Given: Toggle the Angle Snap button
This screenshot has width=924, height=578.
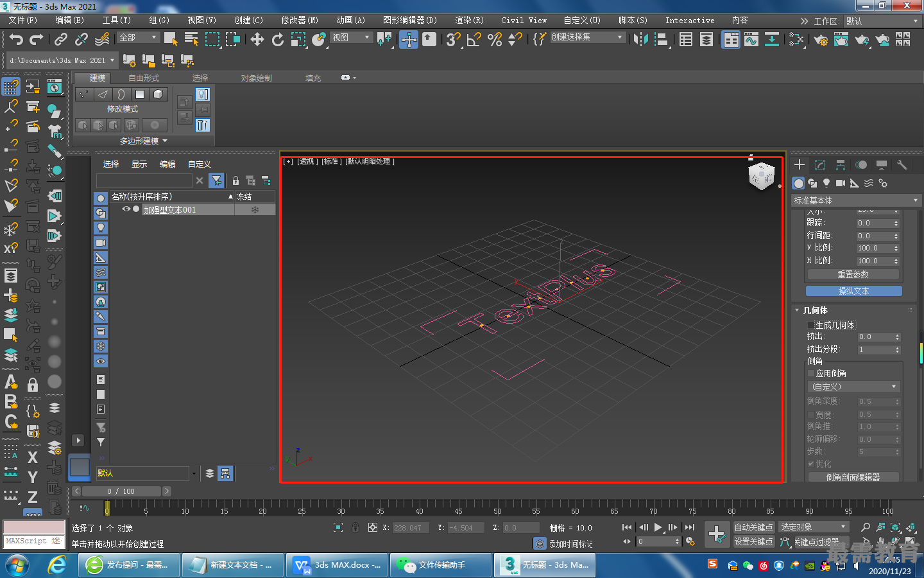Looking at the screenshot, I should [474, 39].
